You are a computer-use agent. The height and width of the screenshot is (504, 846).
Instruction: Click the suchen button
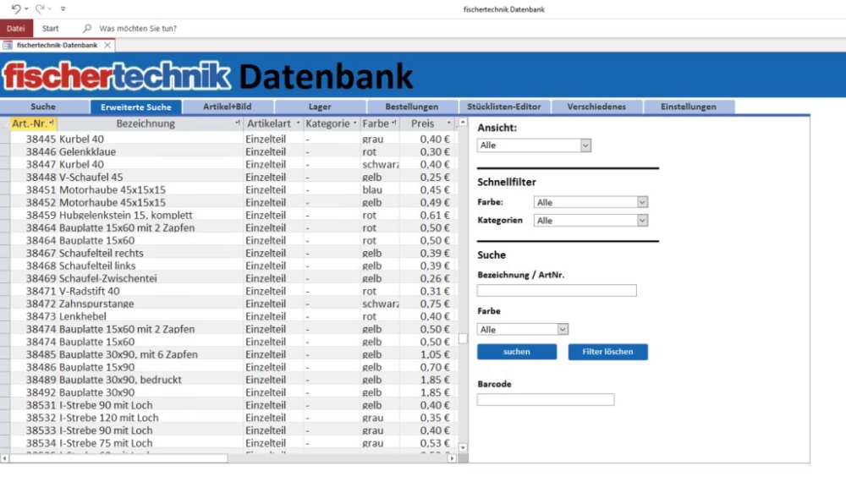point(517,352)
